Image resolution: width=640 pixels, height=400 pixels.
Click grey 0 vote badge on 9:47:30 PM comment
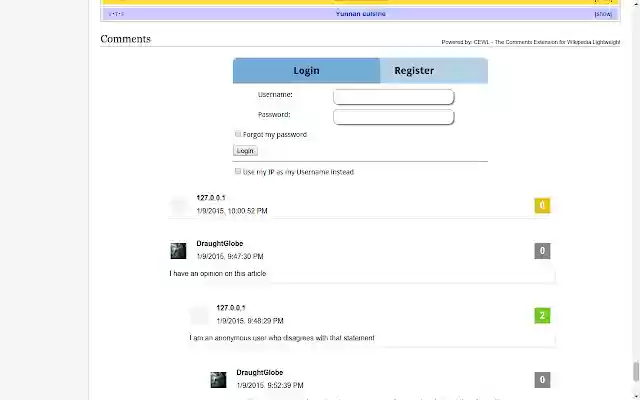pos(542,251)
